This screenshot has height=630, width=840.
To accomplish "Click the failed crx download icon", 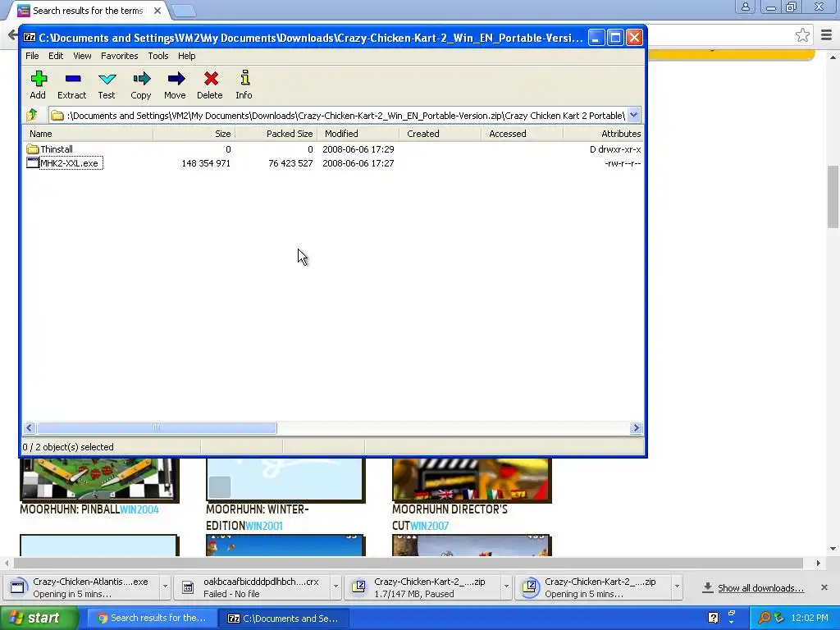I will [x=188, y=587].
